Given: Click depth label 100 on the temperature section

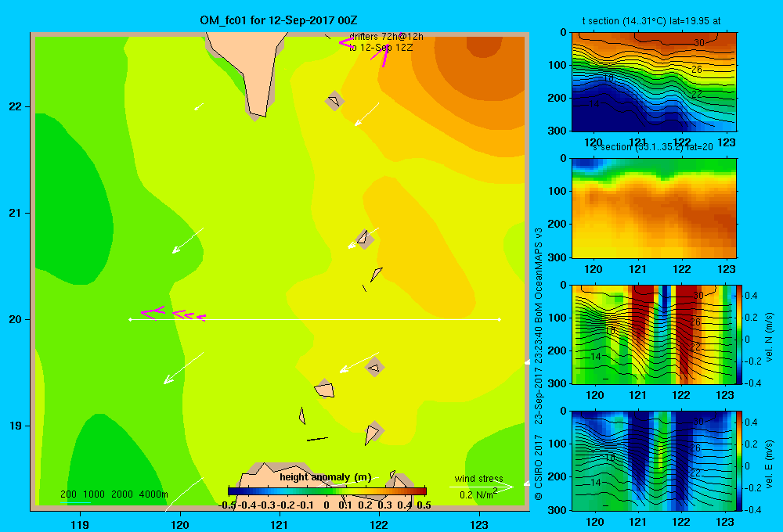Looking at the screenshot, I should pos(558,65).
